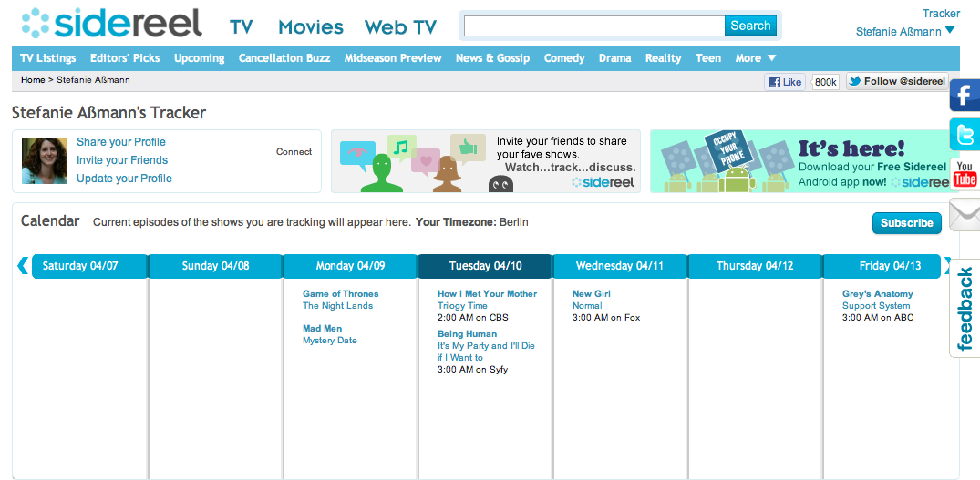980x480 pixels.
Task: Open How I Met Your Mother link
Action: 487,293
